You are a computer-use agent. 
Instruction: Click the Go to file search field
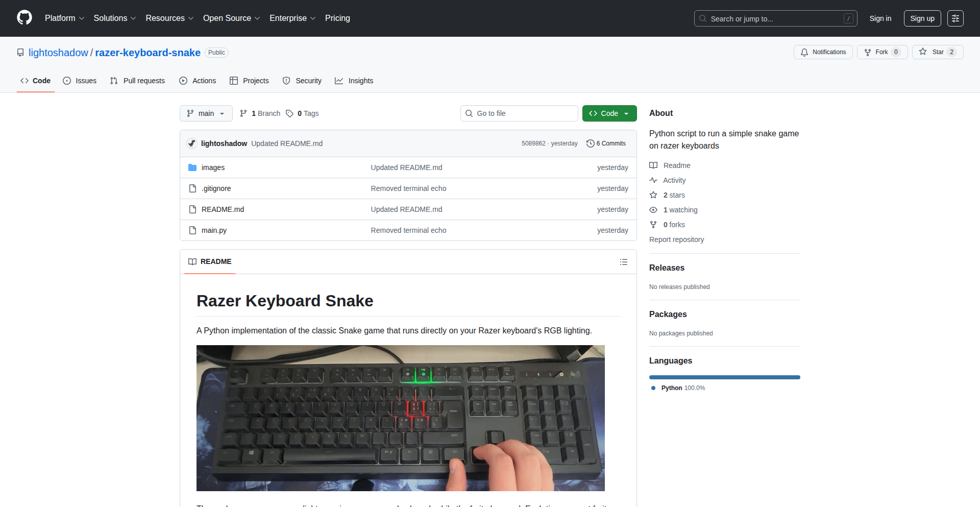pos(519,113)
